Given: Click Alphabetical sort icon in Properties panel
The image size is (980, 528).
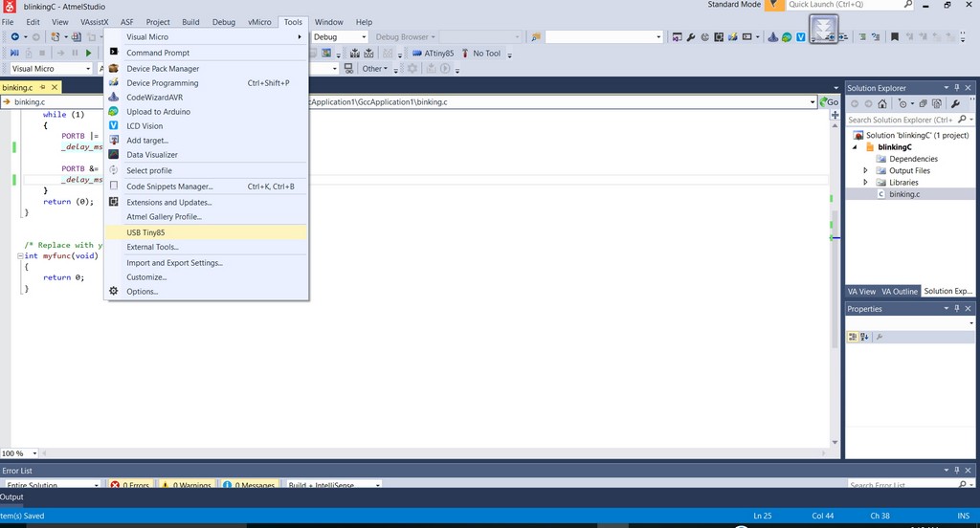Looking at the screenshot, I should pos(864,338).
